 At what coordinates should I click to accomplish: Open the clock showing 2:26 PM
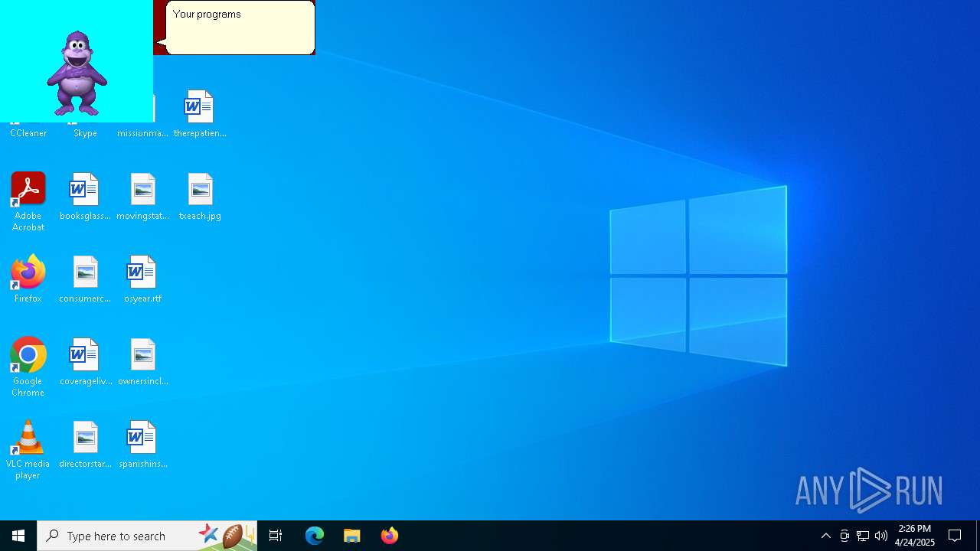click(x=915, y=536)
